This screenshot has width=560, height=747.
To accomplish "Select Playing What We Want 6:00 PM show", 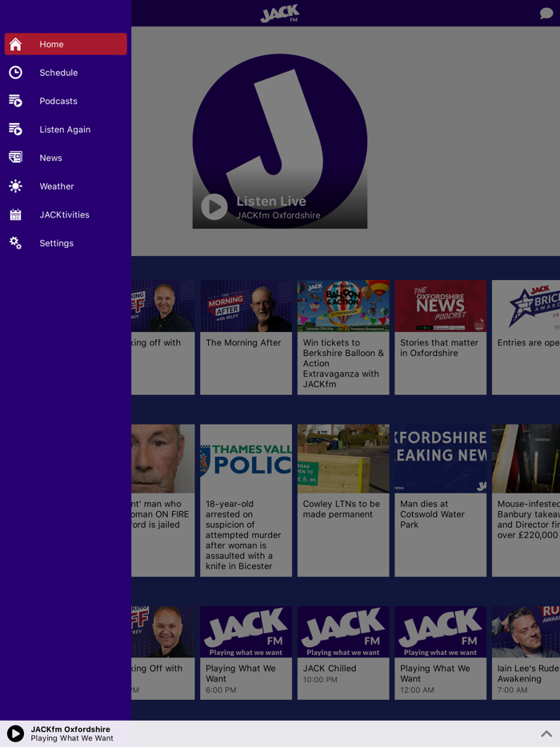I will [x=246, y=653].
